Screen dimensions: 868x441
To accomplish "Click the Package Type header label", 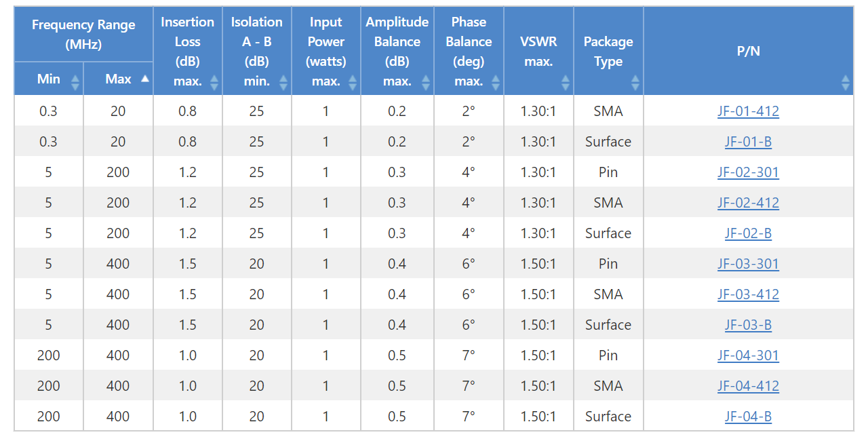I will (x=608, y=51).
